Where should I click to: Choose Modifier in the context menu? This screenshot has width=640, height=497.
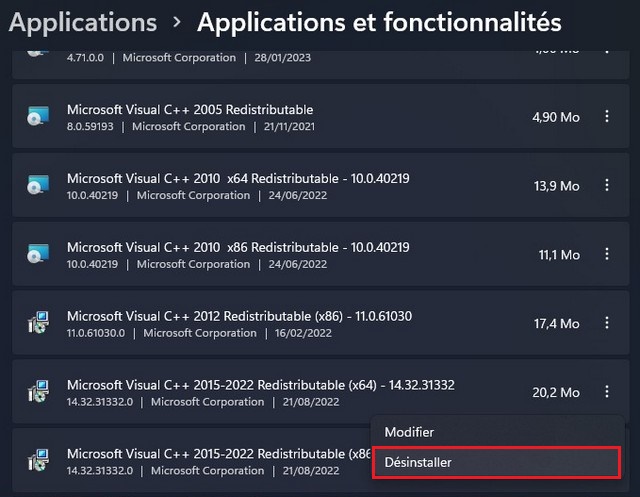(x=498, y=432)
